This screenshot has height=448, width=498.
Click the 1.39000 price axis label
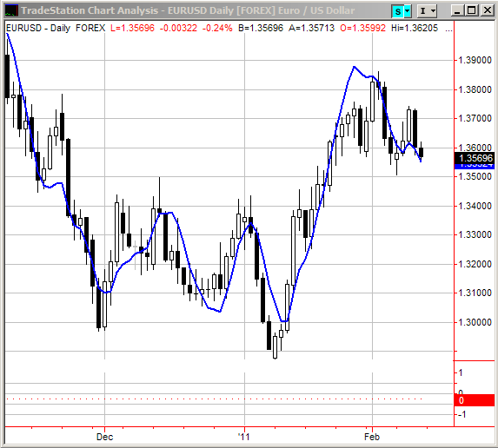475,60
